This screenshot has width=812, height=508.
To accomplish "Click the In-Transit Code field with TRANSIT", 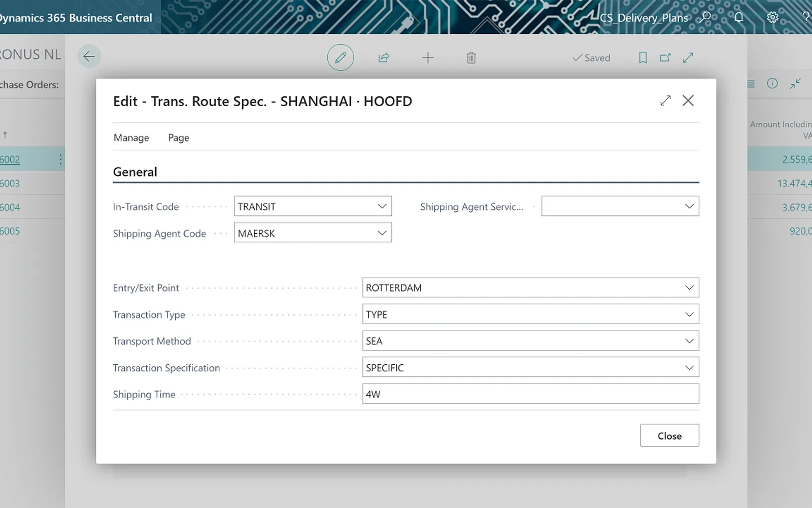I will pyautogui.click(x=313, y=206).
